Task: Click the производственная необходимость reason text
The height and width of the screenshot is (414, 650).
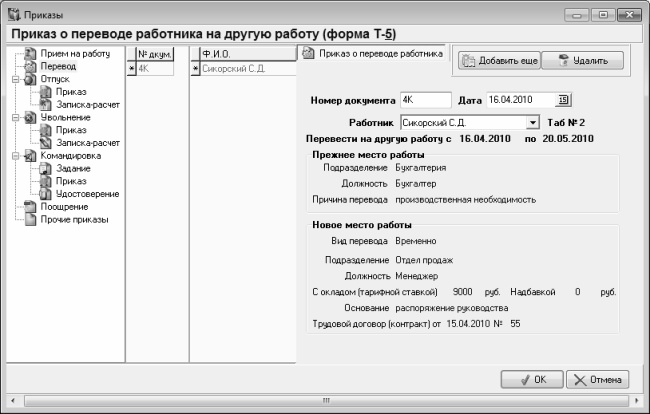Action: pyautogui.click(x=466, y=200)
